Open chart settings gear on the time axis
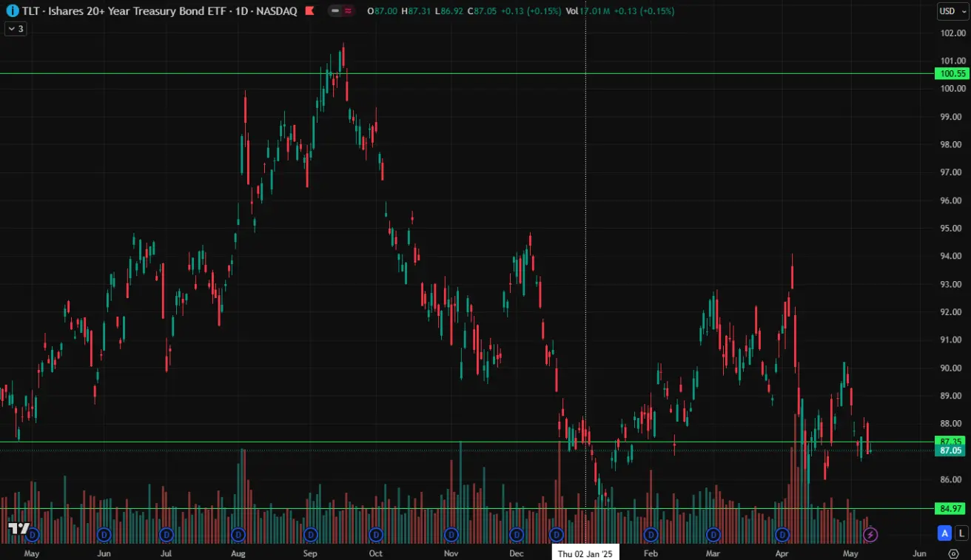971x560 pixels. (x=953, y=553)
